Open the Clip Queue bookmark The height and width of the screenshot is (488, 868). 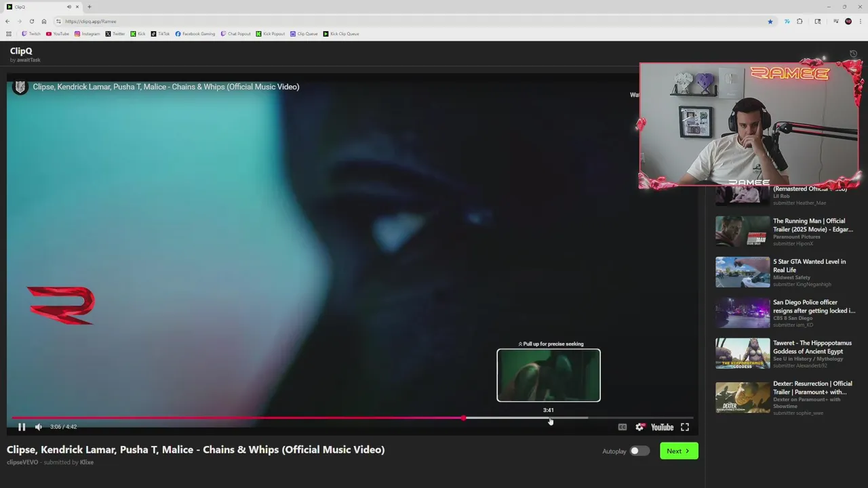point(304,34)
